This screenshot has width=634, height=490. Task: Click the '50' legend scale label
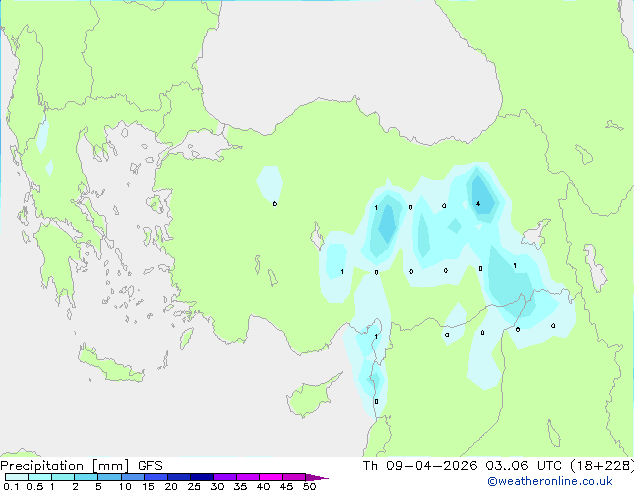(310, 486)
